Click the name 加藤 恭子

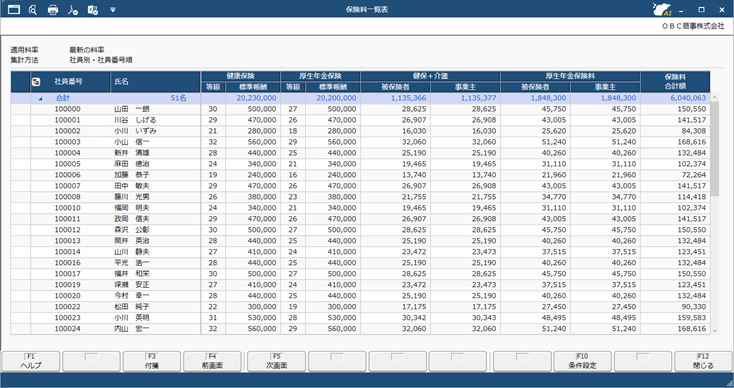(x=132, y=175)
